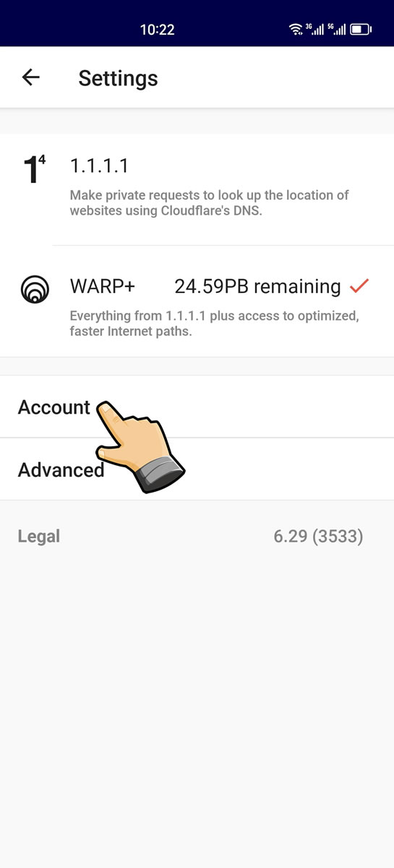The height and width of the screenshot is (868, 394).
Task: Tap the red WARP+ selected checkmark
Action: pos(359,286)
